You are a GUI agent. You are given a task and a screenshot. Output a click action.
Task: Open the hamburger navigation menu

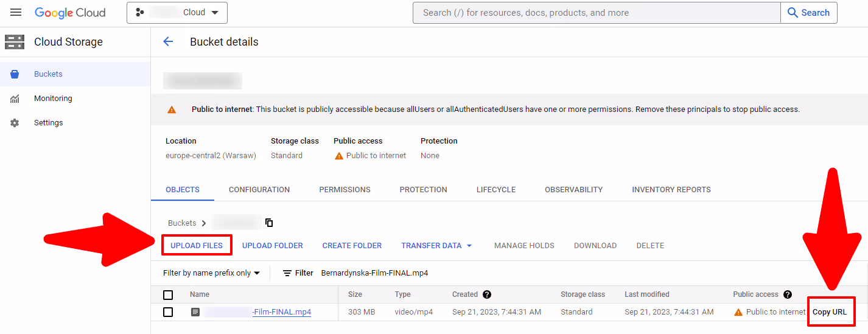pos(16,12)
